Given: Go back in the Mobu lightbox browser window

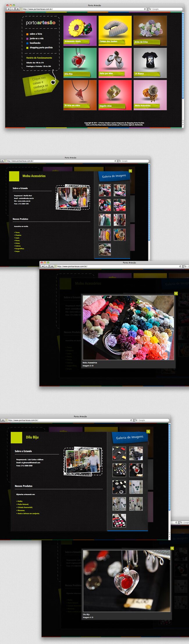Looking at the screenshot, I should coord(42,266).
